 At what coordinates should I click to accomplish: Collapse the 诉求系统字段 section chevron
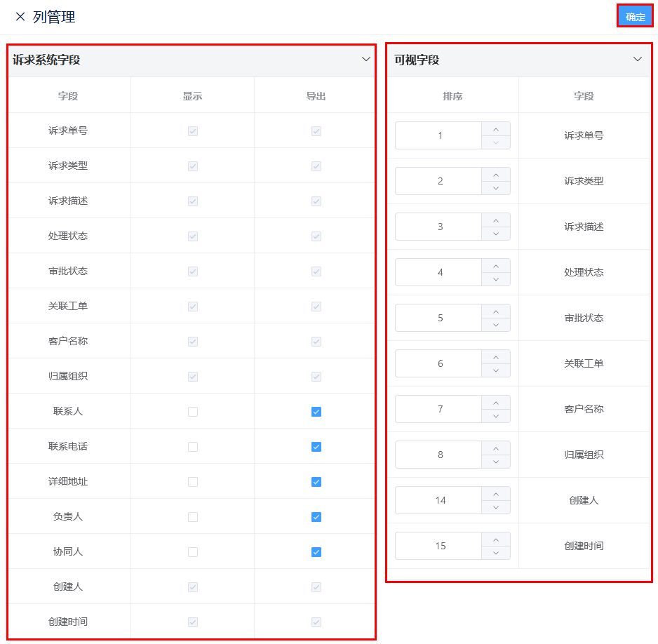click(x=366, y=59)
